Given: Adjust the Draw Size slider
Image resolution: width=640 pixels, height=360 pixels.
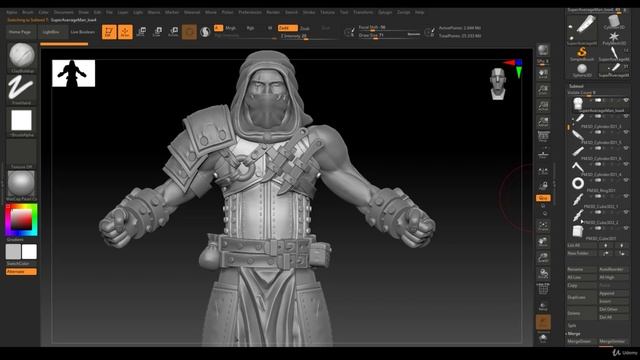Looking at the screenshot, I should (x=389, y=36).
